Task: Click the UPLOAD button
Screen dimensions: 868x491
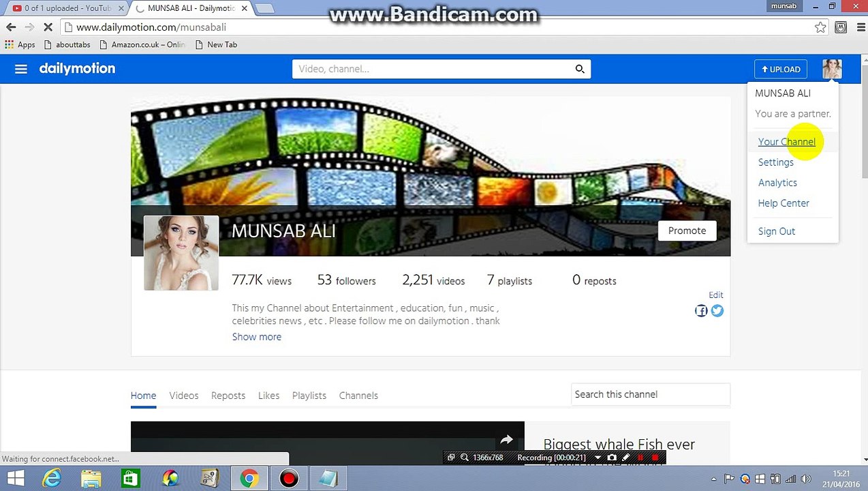Action: [781, 69]
